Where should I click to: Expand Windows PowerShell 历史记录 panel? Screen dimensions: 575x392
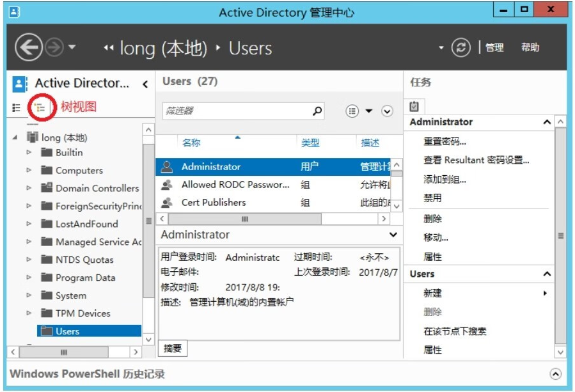555,374
